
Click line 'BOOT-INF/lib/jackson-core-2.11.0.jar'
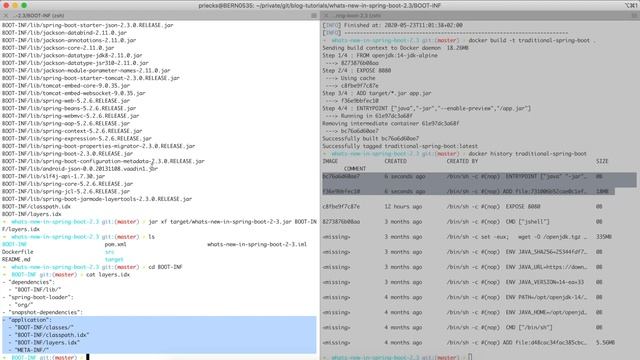pos(58,48)
